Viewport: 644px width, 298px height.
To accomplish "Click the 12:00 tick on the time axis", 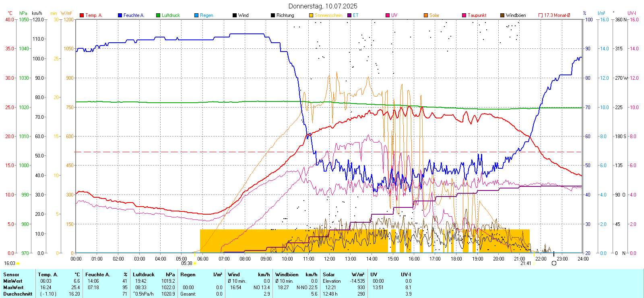I will point(330,259).
